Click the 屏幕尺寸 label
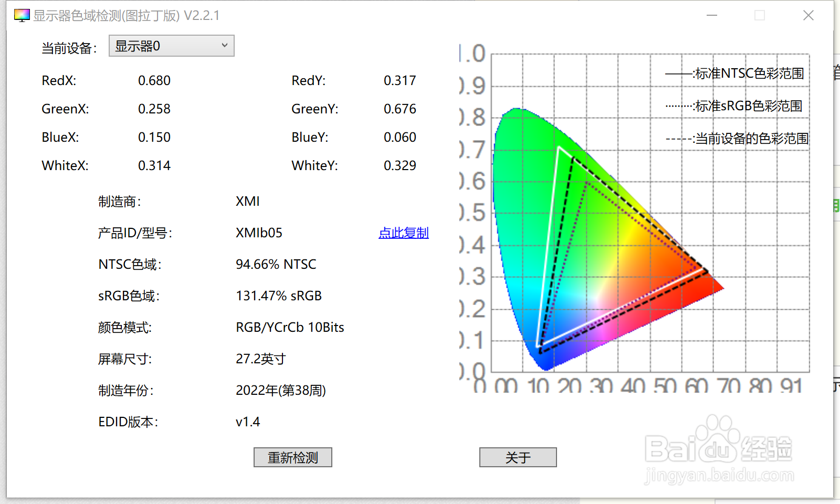The image size is (840, 504). 125,359
